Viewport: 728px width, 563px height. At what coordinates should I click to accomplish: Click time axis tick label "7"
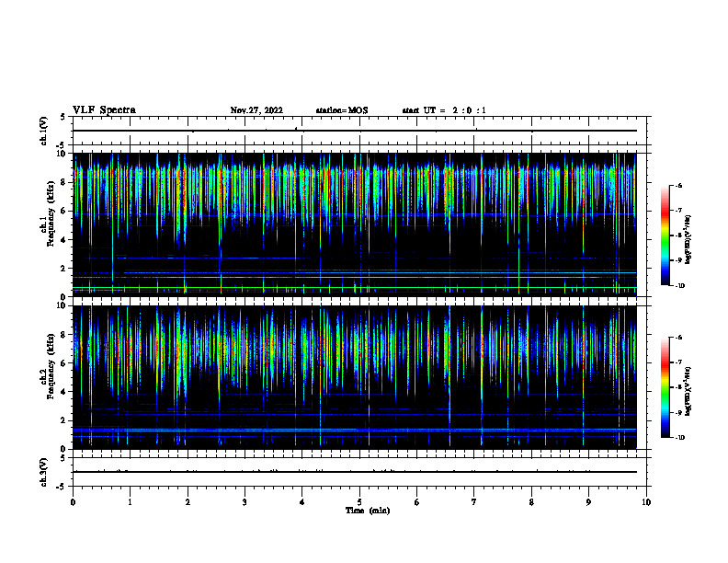(x=474, y=502)
